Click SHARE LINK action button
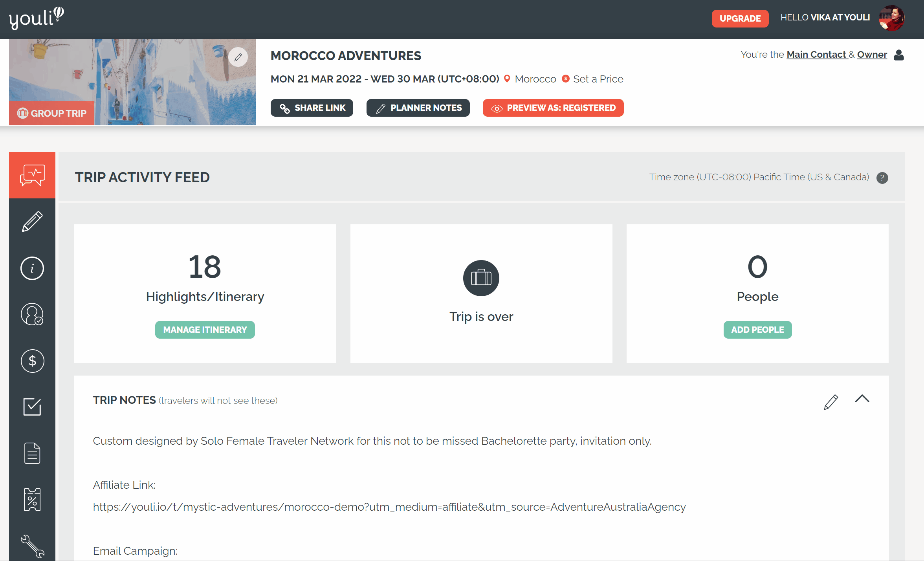Screen dimensions: 924x561 tap(312, 108)
